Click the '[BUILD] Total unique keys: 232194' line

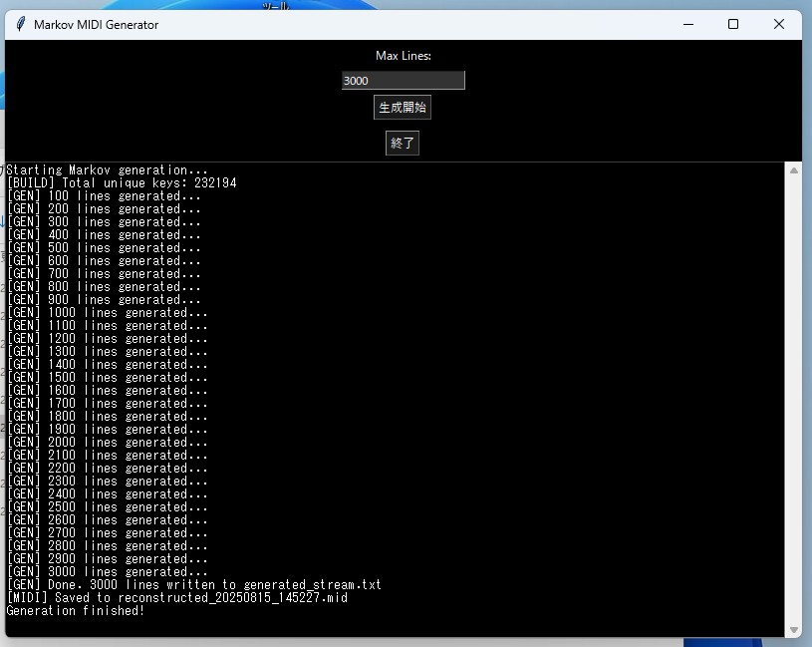122,182
